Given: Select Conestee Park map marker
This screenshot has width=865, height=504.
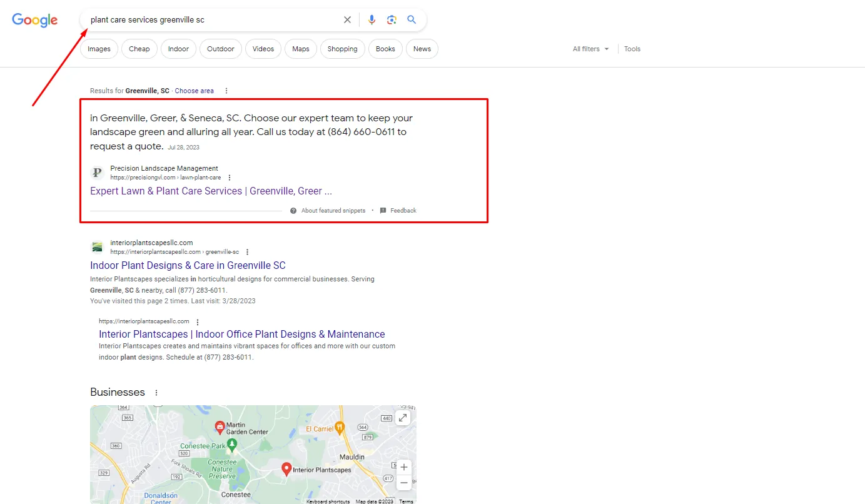Looking at the screenshot, I should pyautogui.click(x=232, y=445).
